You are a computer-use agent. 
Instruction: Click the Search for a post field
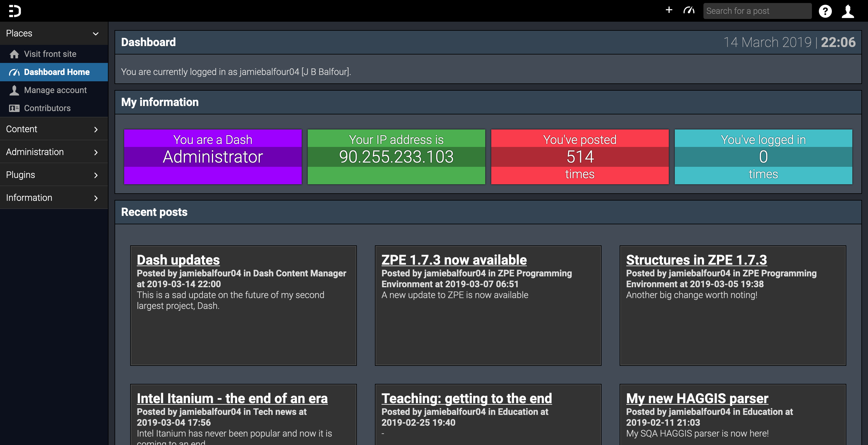757,11
